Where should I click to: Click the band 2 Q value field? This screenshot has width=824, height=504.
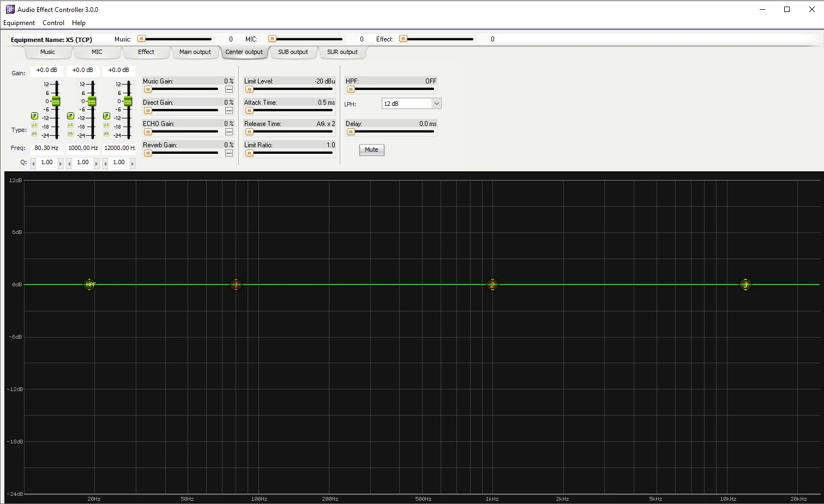[83, 163]
